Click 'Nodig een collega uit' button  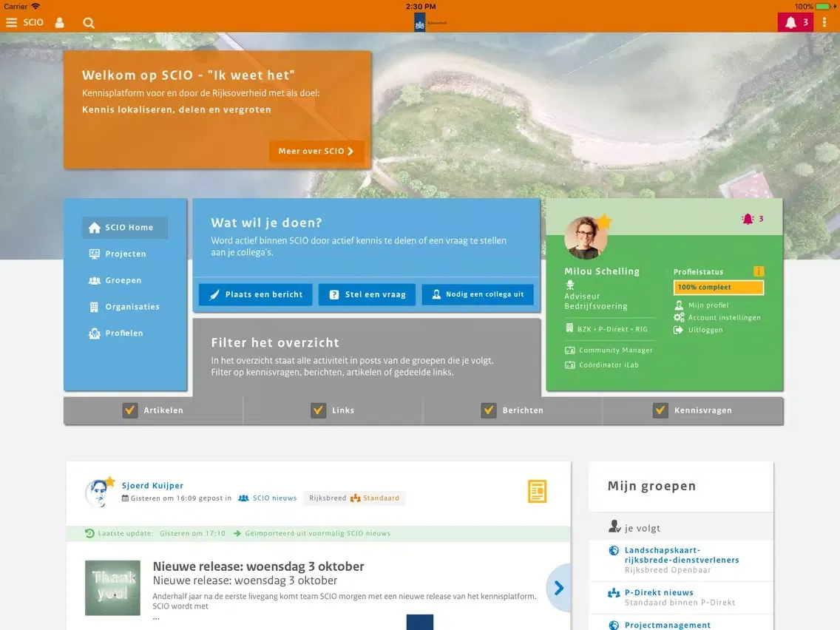[478, 294]
